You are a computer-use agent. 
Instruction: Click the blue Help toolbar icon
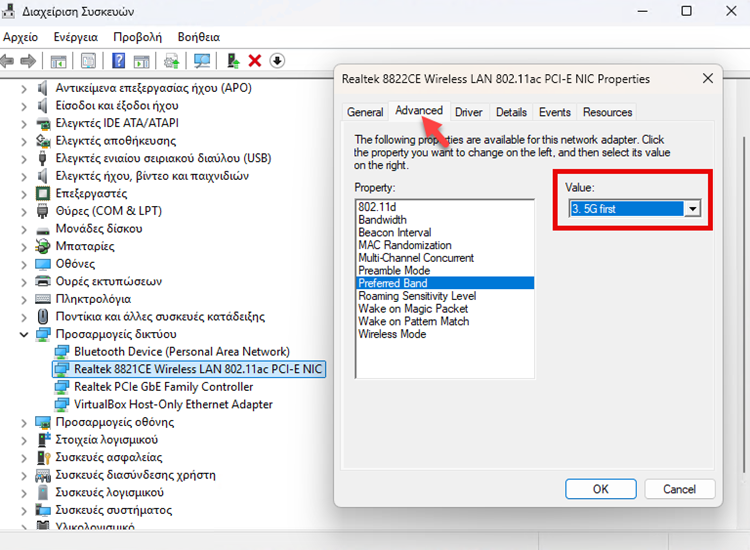(119, 61)
